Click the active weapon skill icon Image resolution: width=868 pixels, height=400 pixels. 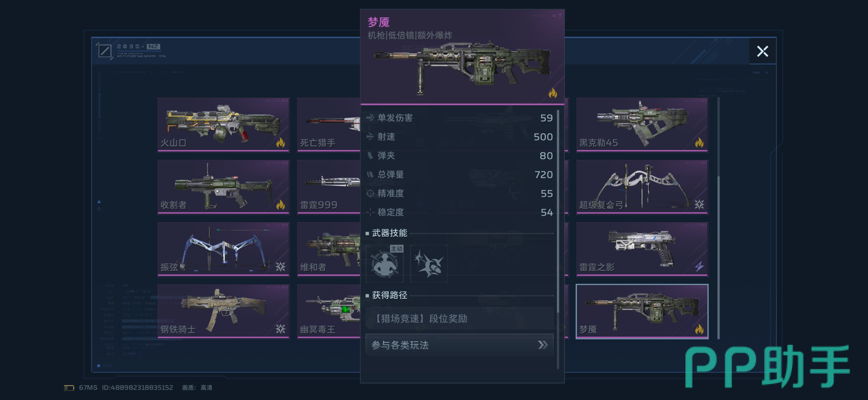384,264
